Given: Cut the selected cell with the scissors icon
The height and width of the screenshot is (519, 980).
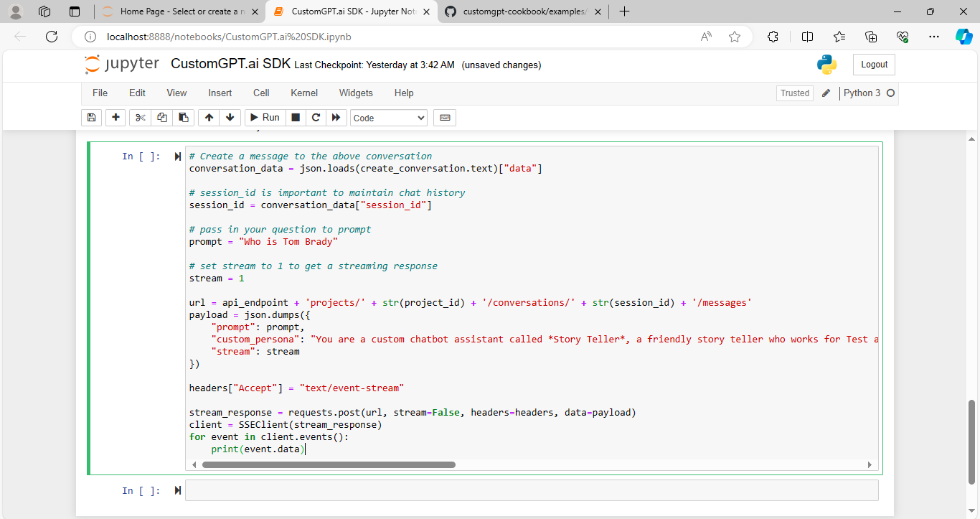Looking at the screenshot, I should tap(140, 117).
